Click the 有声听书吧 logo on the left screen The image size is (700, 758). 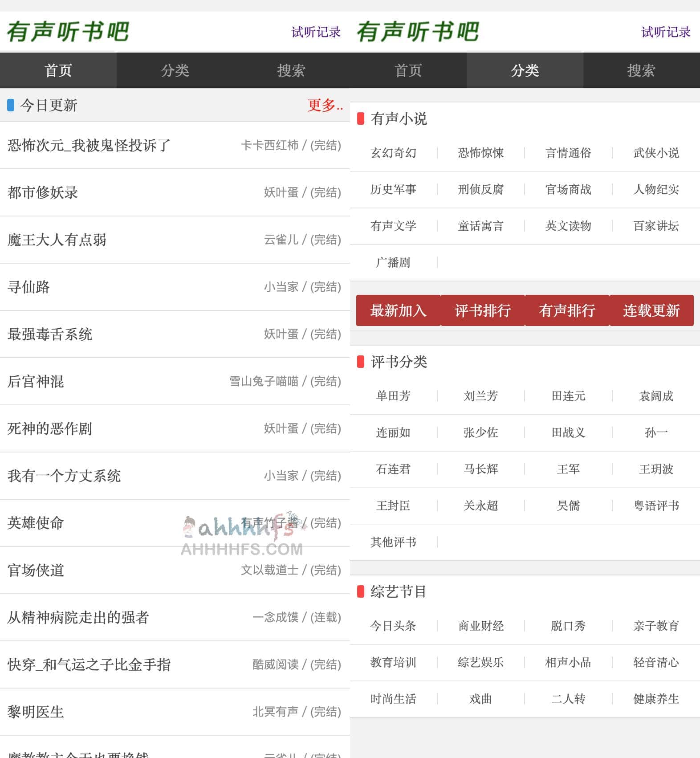point(68,32)
